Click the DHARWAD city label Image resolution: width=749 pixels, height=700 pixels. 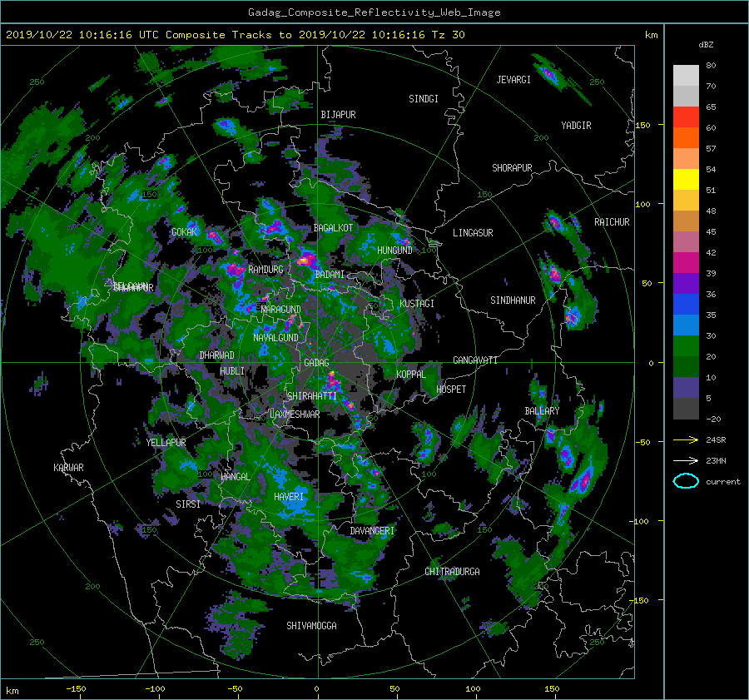point(217,355)
